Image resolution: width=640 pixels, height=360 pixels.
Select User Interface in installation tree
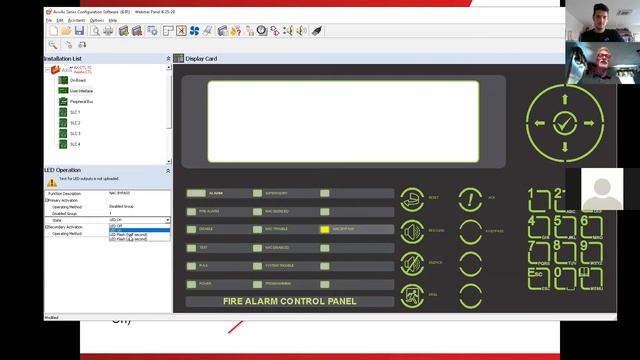pyautogui.click(x=81, y=91)
